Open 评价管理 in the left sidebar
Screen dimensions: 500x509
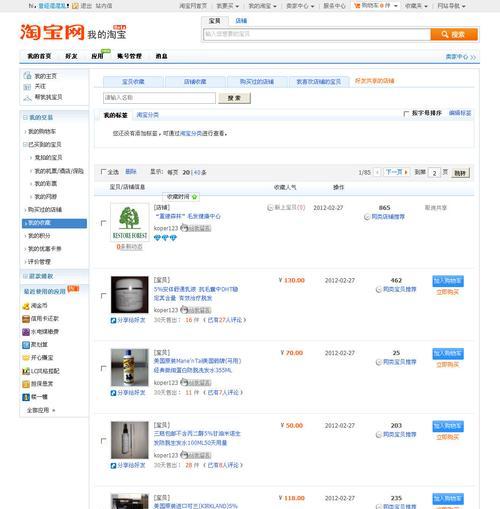(x=39, y=262)
